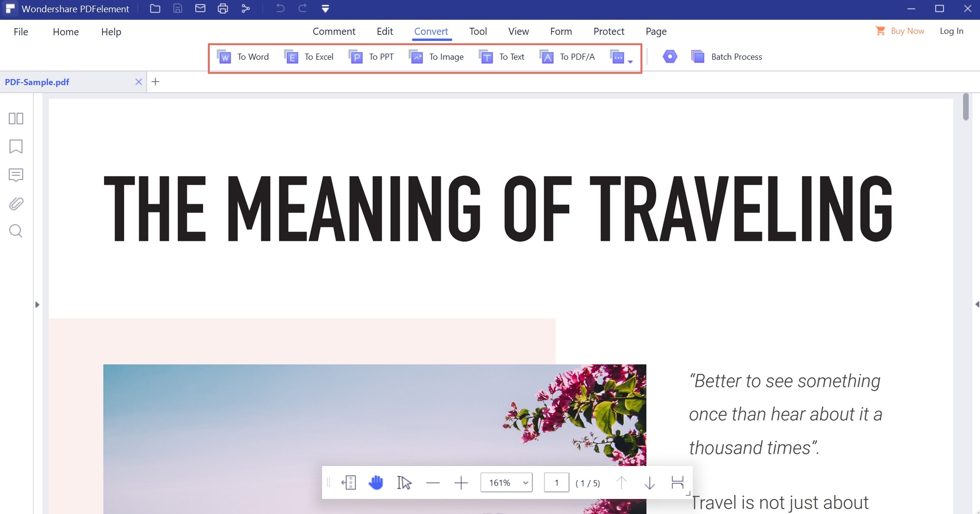Open the bookmarks panel icon

16,146
